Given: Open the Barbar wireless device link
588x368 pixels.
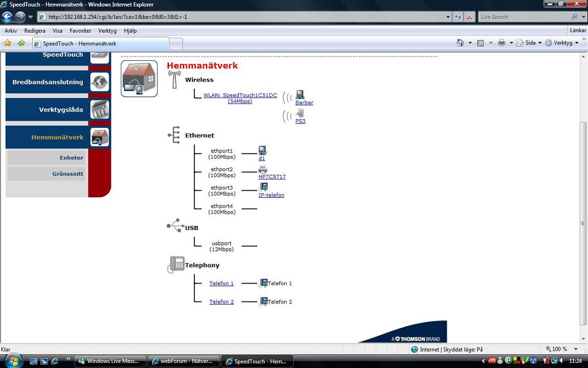Looking at the screenshot, I should (x=304, y=103).
